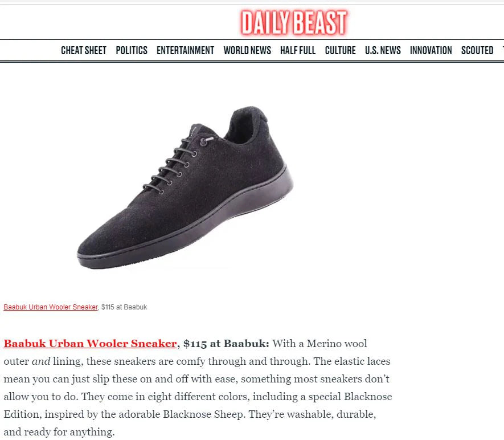Open the Cheat Sheet section
This screenshot has width=504, height=440.
84,51
